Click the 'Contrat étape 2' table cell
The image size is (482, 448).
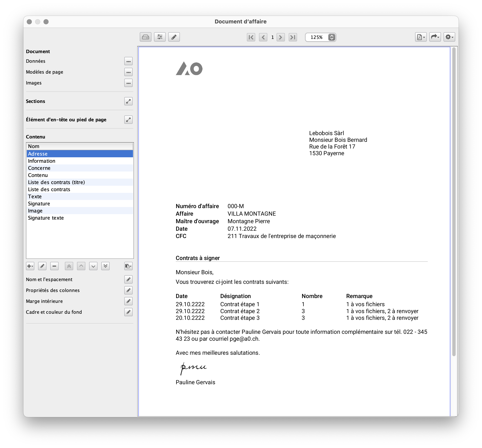240,311
